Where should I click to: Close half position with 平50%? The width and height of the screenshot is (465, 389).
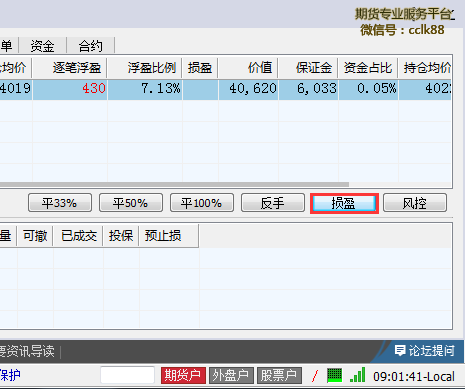coord(131,203)
